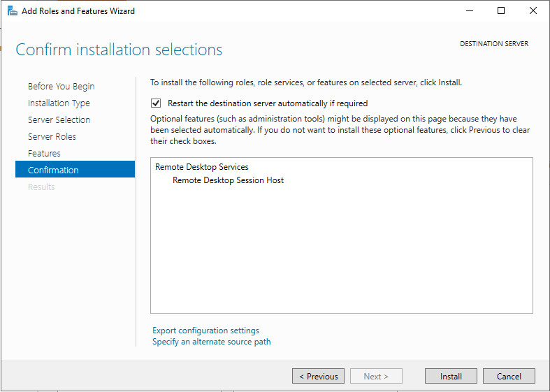Select the Confirmation step in the sidebar
550x392 pixels.
pos(53,170)
